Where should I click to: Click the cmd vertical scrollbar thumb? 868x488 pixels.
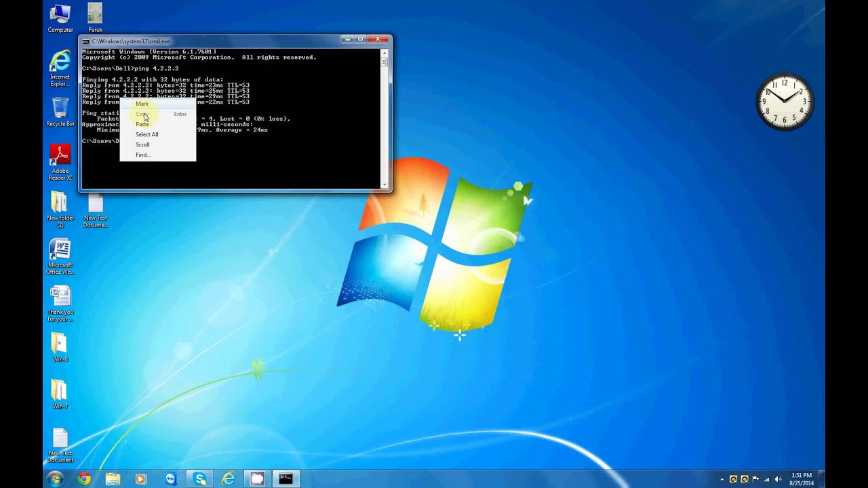(x=384, y=63)
